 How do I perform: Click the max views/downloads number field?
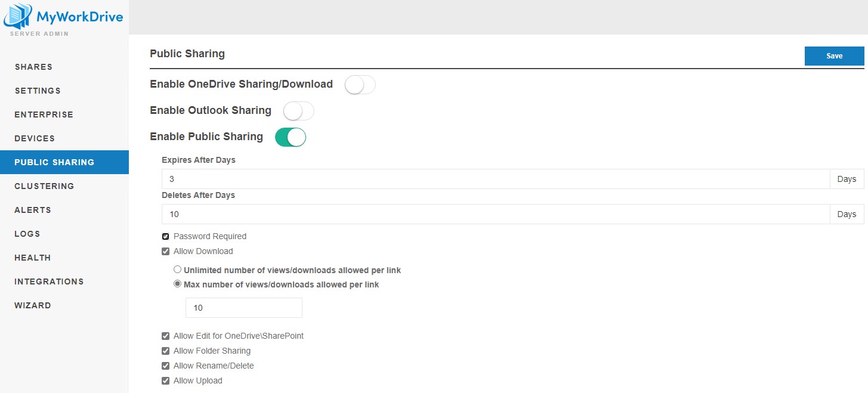point(243,308)
